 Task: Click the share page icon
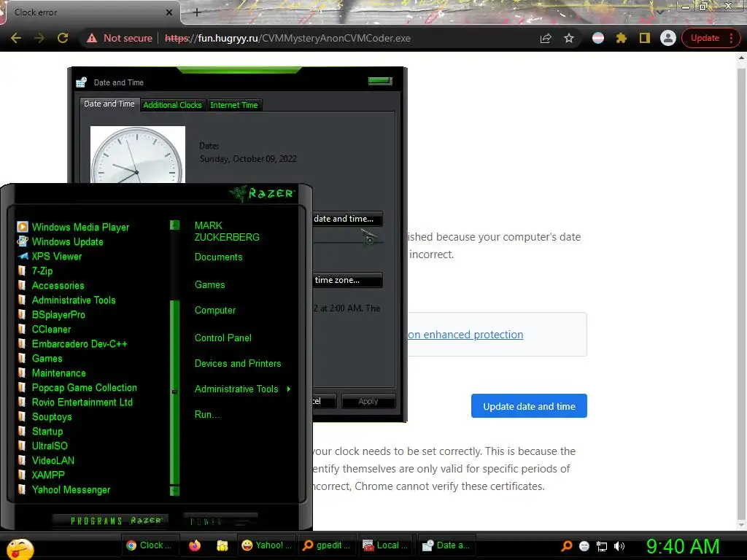point(546,38)
